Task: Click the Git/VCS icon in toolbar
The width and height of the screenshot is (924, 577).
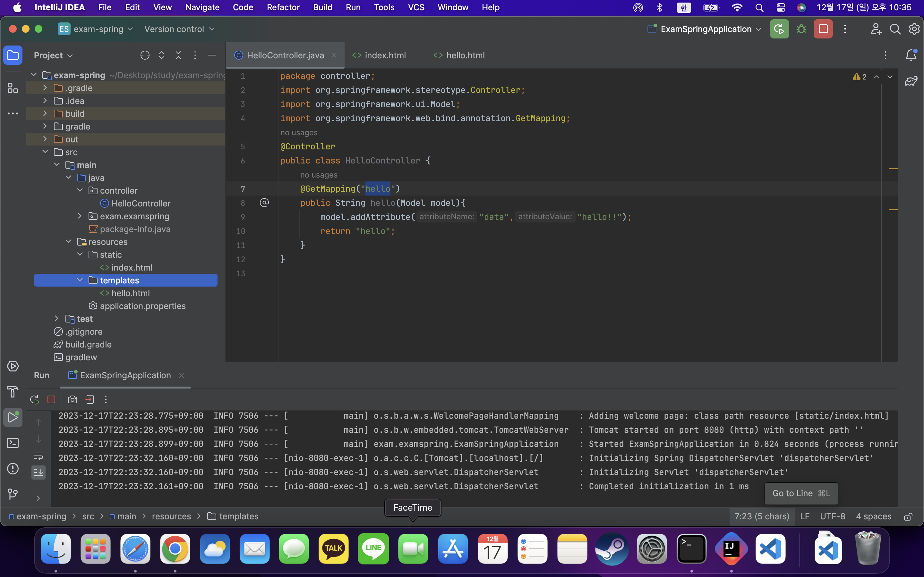Action: point(13,494)
